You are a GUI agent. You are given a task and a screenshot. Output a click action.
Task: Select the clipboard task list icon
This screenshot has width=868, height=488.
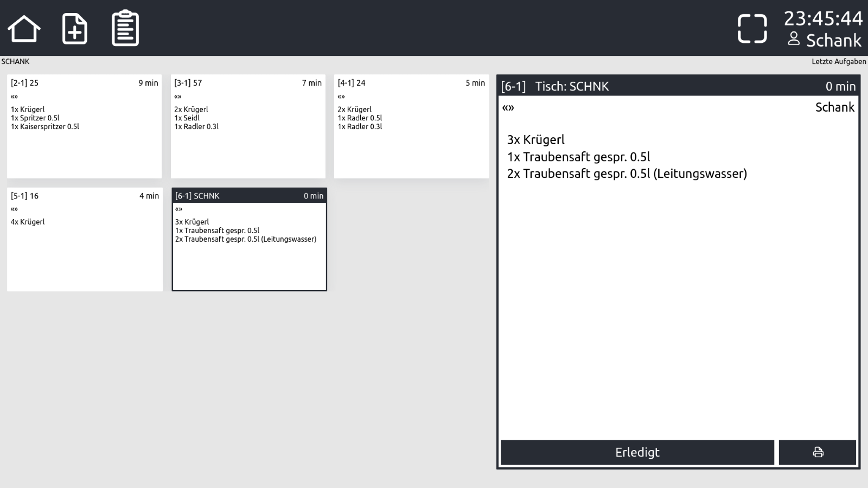tap(124, 28)
